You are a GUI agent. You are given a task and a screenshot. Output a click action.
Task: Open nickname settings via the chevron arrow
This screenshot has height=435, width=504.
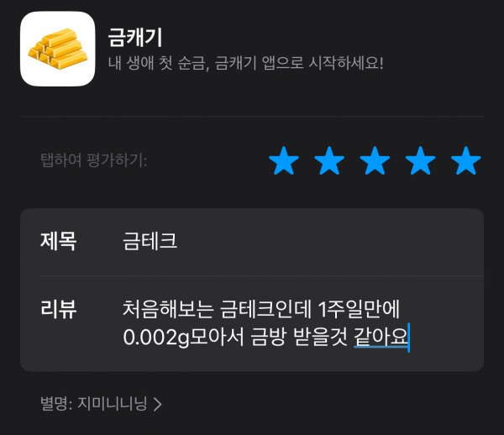pyautogui.click(x=158, y=404)
